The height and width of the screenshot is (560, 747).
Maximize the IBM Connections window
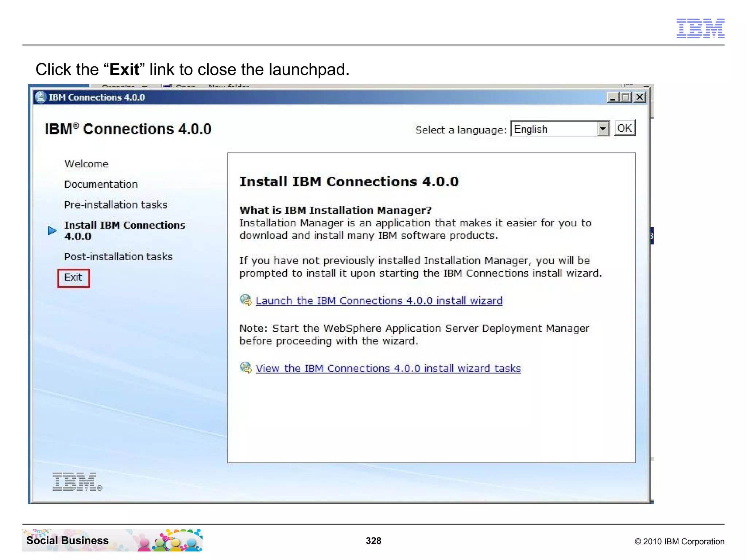[x=626, y=97]
